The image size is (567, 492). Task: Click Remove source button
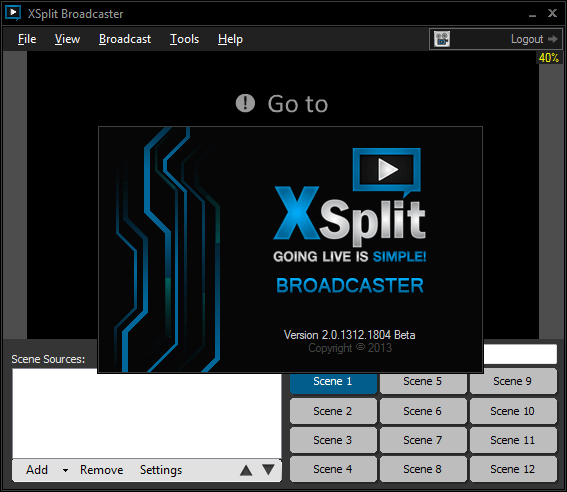click(x=102, y=470)
